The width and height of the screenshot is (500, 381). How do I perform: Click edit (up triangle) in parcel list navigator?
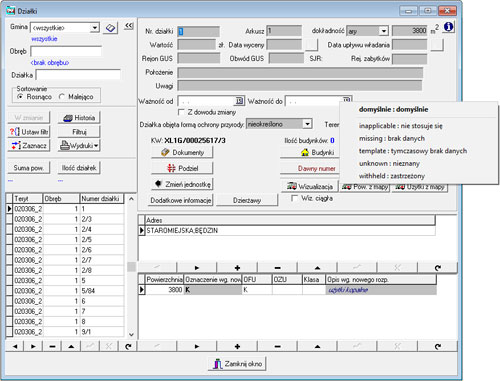point(71,346)
